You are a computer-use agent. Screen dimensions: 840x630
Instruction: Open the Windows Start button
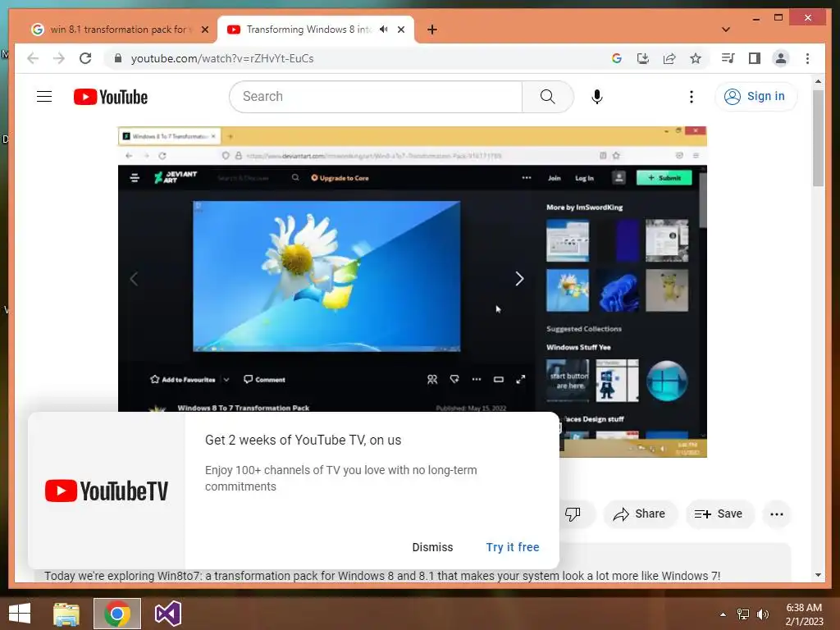[20, 614]
